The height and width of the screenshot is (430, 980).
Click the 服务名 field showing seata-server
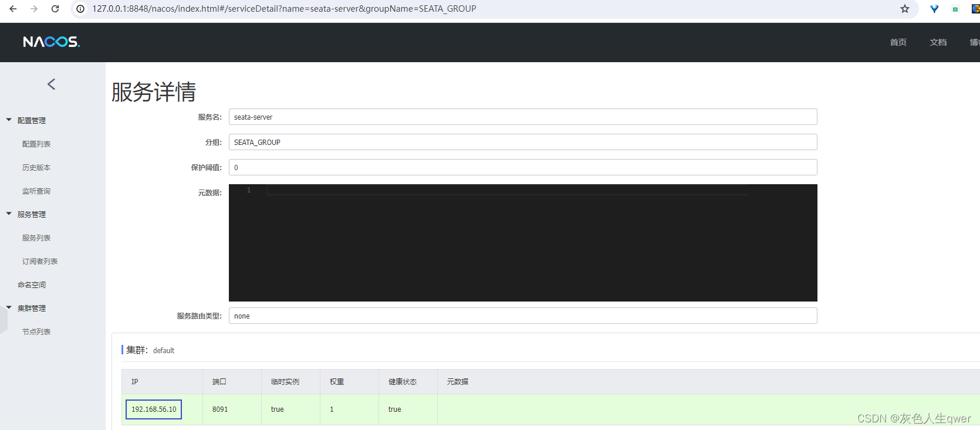coord(523,117)
